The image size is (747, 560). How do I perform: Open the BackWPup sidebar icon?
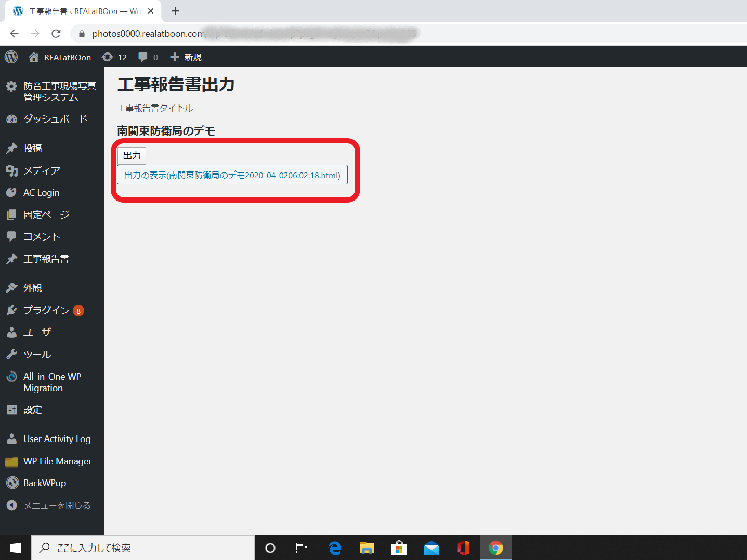click(x=12, y=483)
